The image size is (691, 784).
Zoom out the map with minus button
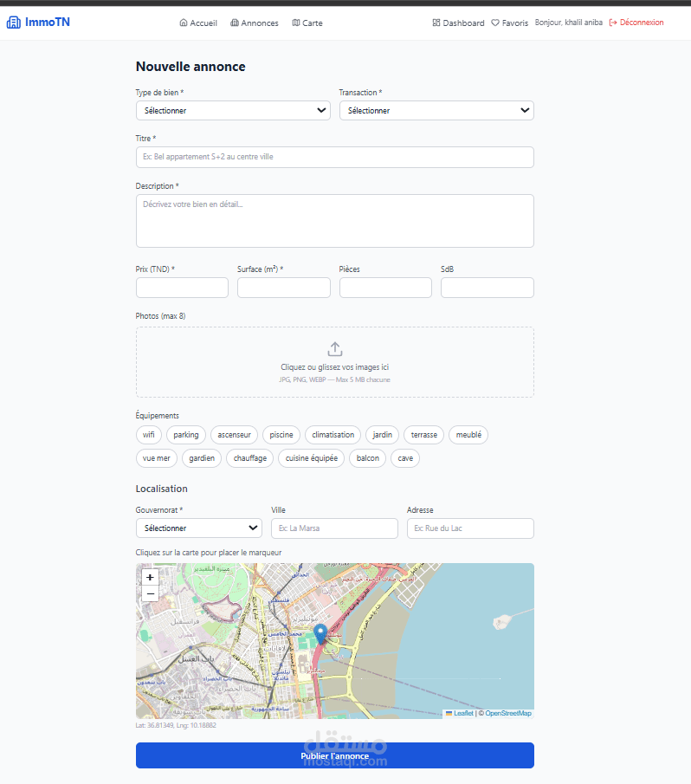pos(150,593)
